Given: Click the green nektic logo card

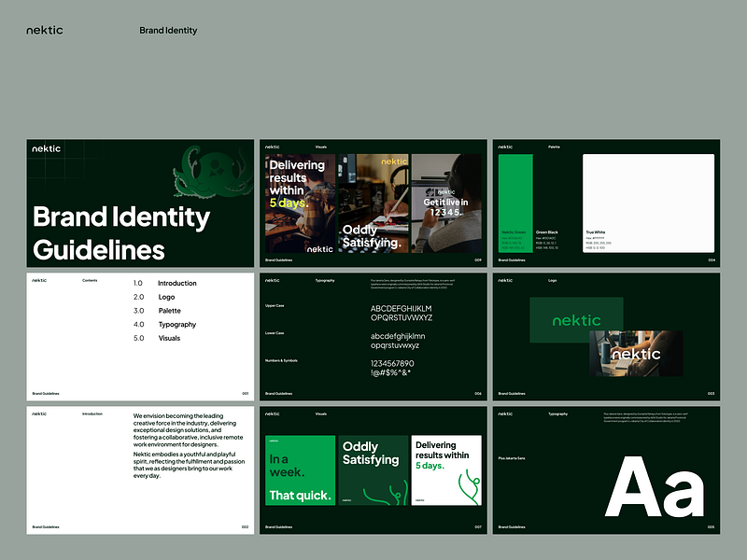Looking at the screenshot, I should point(576,319).
